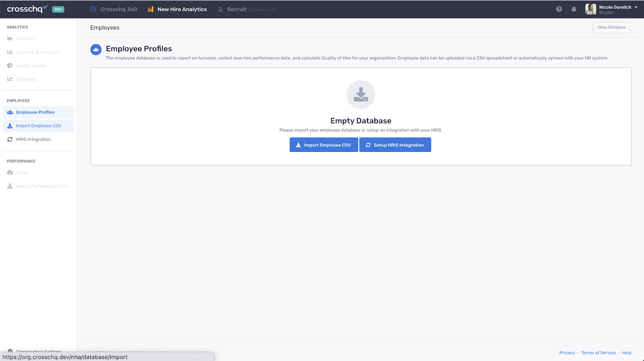Open the Help footer link
The height and width of the screenshot is (361, 644).
(x=627, y=353)
